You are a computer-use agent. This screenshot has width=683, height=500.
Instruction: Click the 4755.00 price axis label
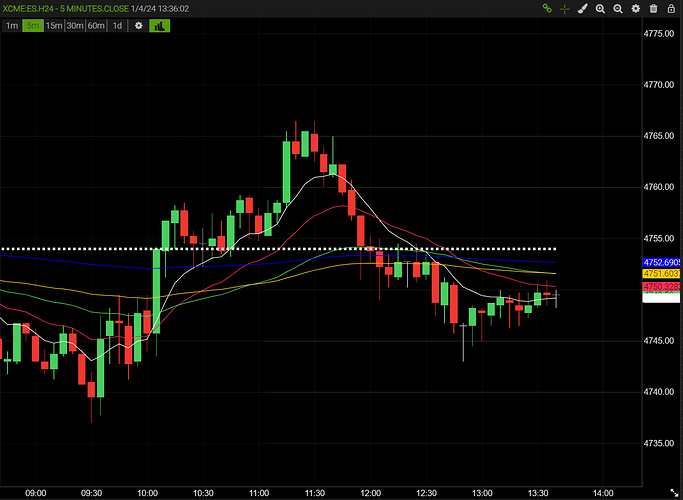coord(659,239)
